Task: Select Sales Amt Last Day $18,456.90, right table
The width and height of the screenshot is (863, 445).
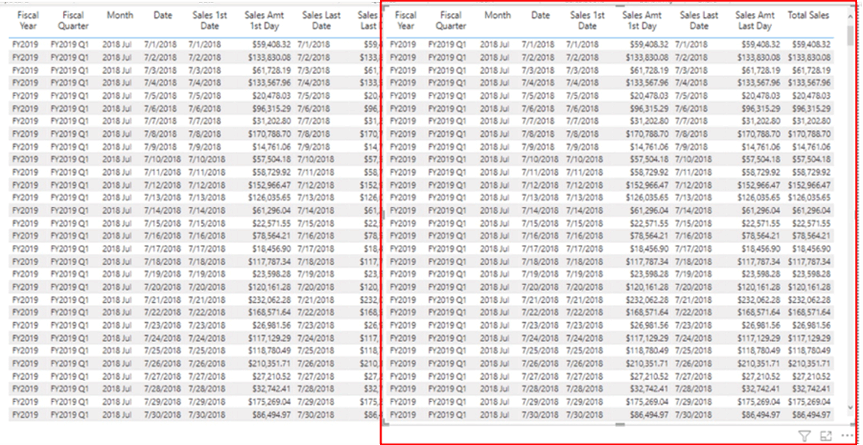Action: click(x=760, y=249)
